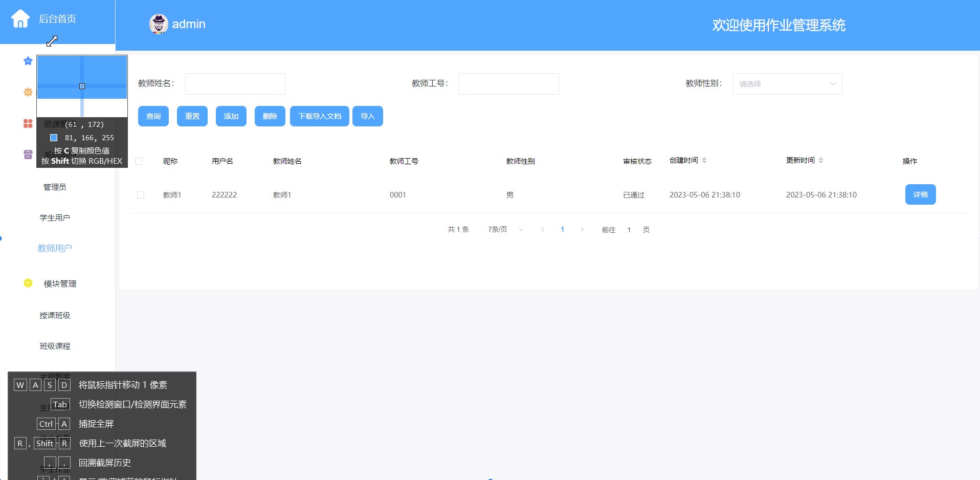This screenshot has height=480, width=980.
Task: Click the 已通过 status cell
Action: 634,195
